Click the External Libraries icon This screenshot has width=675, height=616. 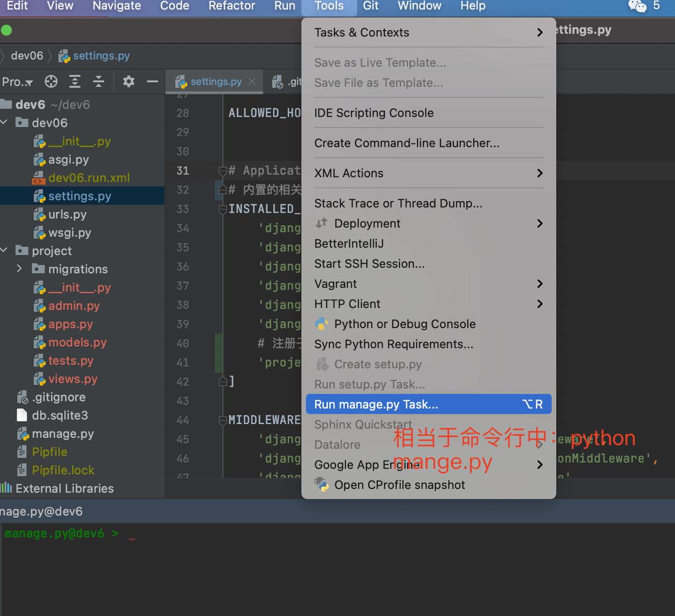pyautogui.click(x=6, y=488)
